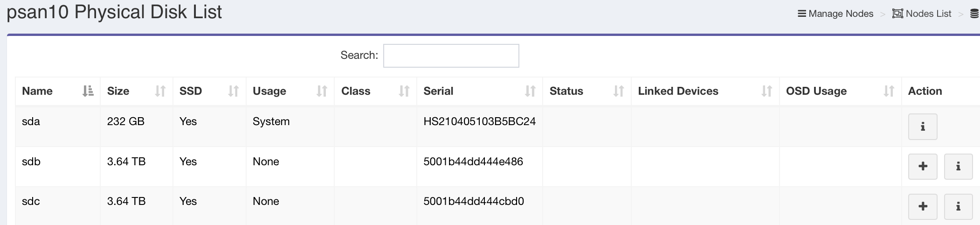Click the Nodes List icon in breadcrumb
The height and width of the screenshot is (225, 980).
click(897, 14)
